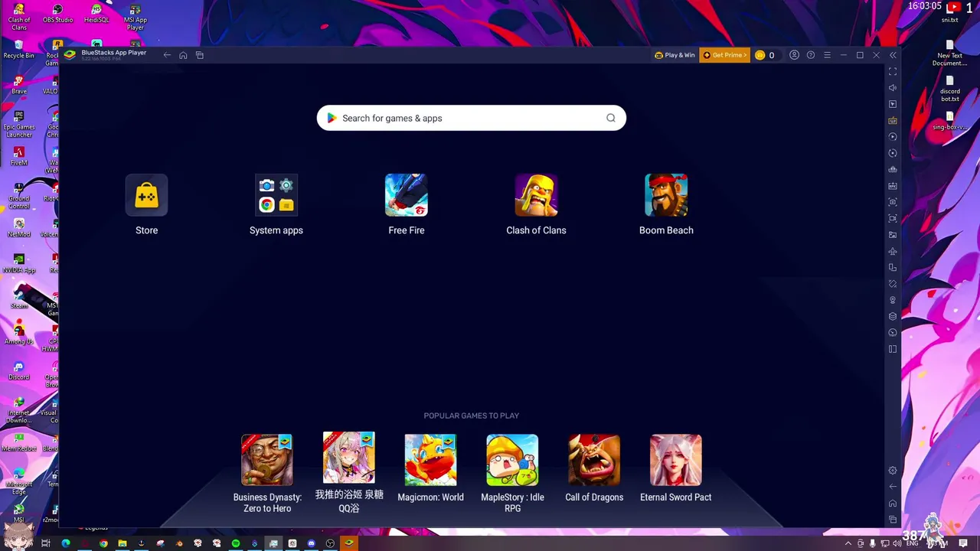
Task: Select the OBS Studio desktop icon
Action: pos(57,14)
